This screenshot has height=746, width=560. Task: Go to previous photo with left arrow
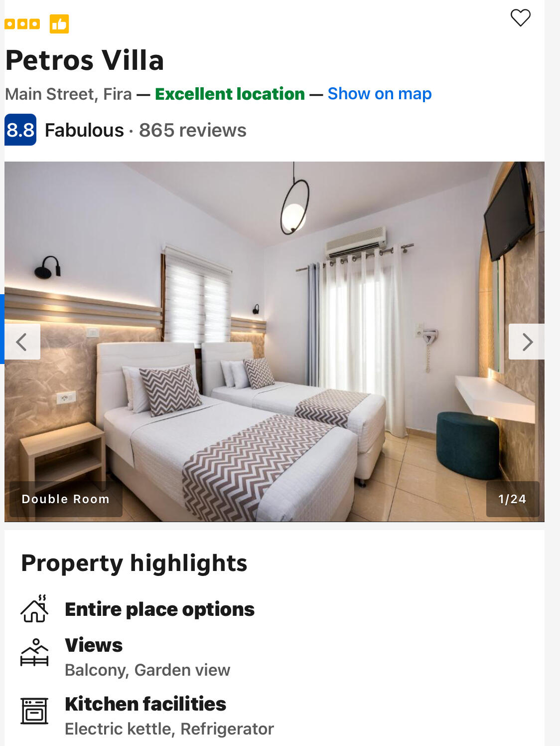pyautogui.click(x=22, y=342)
